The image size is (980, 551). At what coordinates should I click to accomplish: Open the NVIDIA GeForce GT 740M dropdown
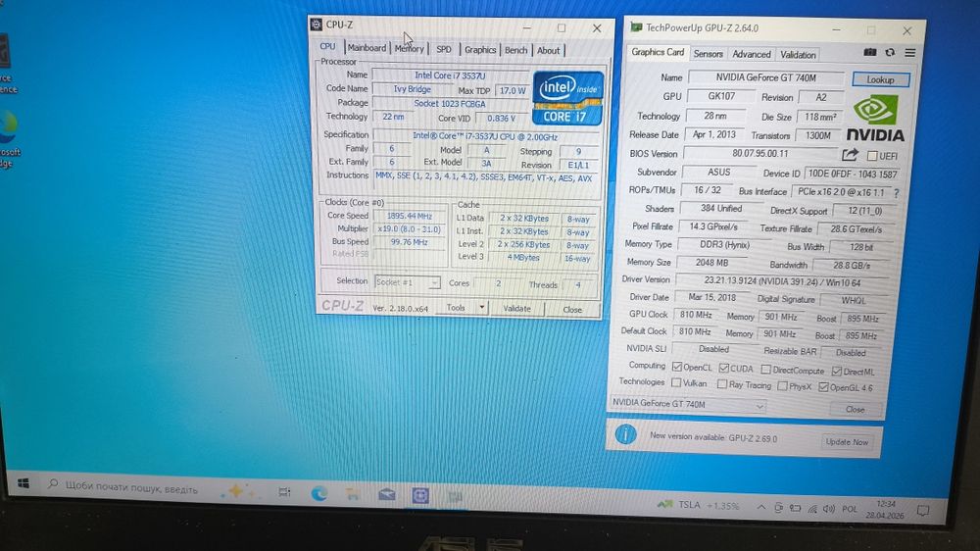(688, 404)
